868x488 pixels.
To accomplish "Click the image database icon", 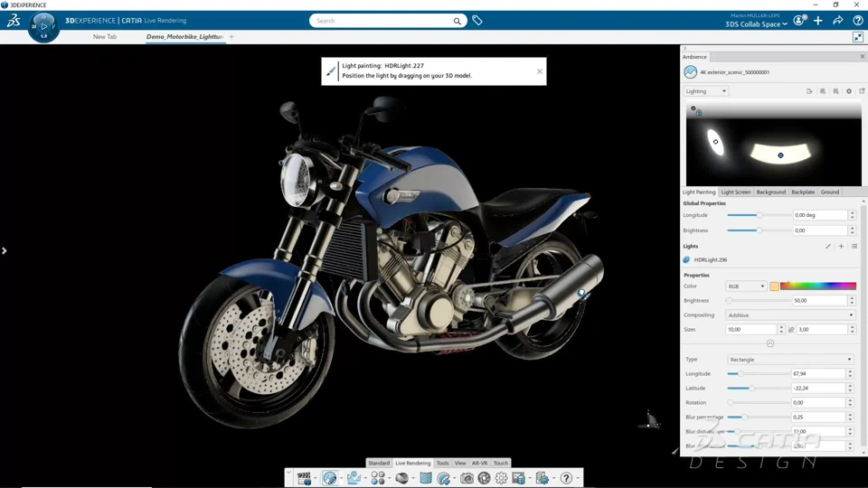I will coord(519,478).
